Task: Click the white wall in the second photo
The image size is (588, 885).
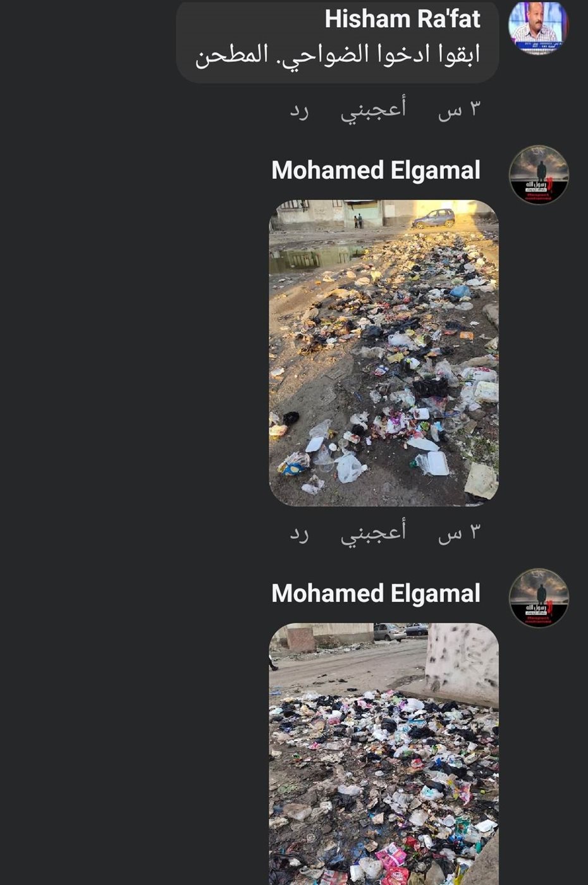Action: tap(462, 664)
